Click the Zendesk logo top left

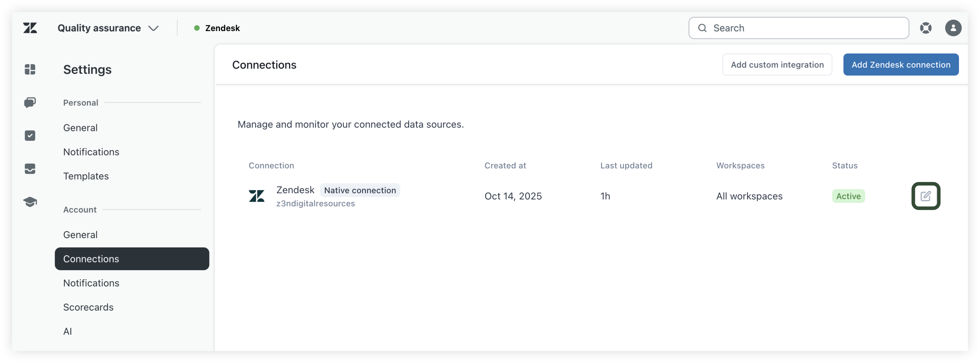click(30, 28)
